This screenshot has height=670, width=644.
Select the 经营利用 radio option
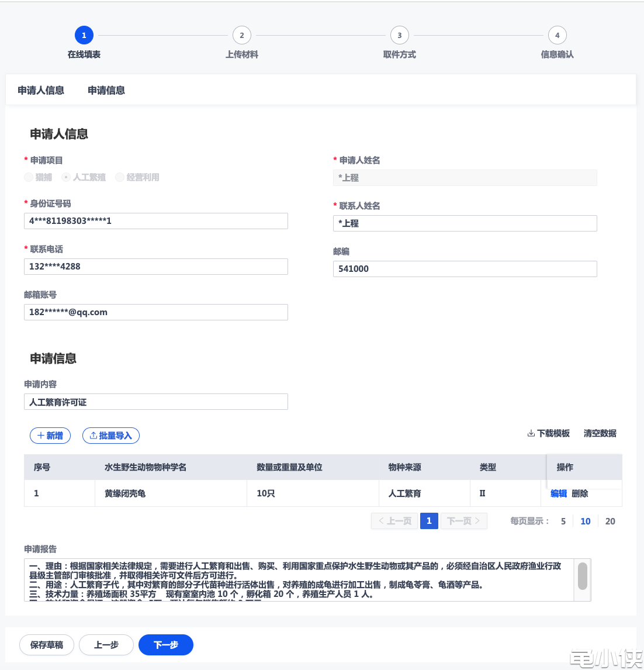[x=120, y=177]
